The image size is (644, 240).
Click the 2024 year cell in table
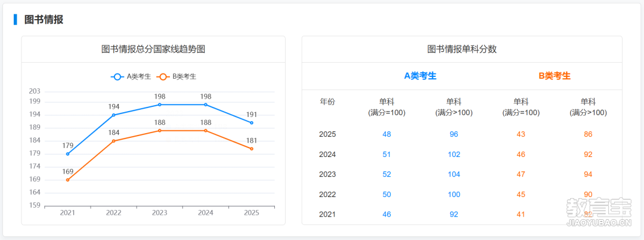[x=327, y=155]
